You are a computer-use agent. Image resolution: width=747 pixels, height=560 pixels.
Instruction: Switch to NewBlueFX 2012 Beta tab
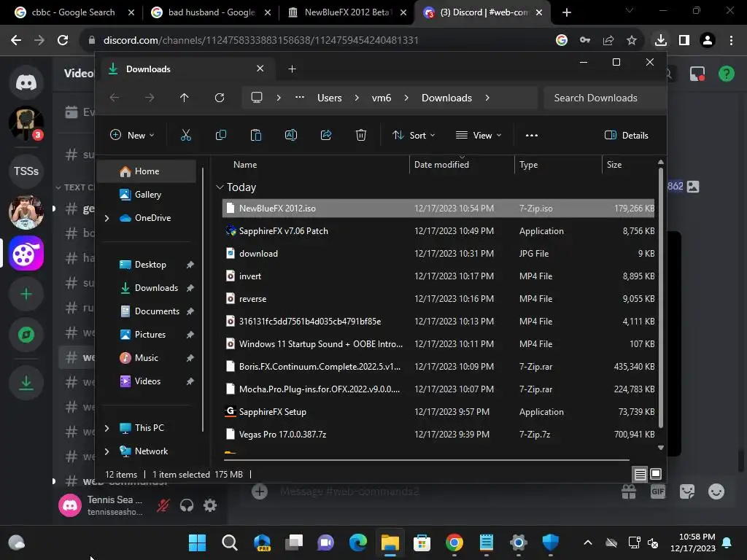click(347, 12)
